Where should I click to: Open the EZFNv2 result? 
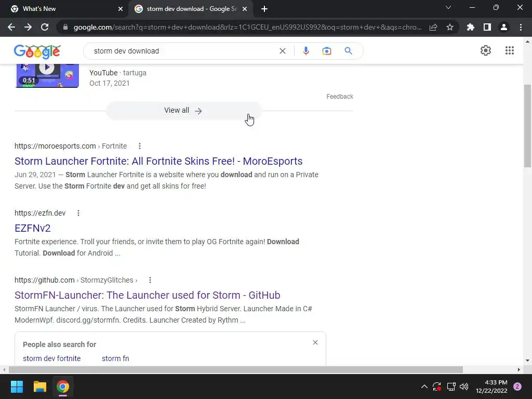point(33,228)
